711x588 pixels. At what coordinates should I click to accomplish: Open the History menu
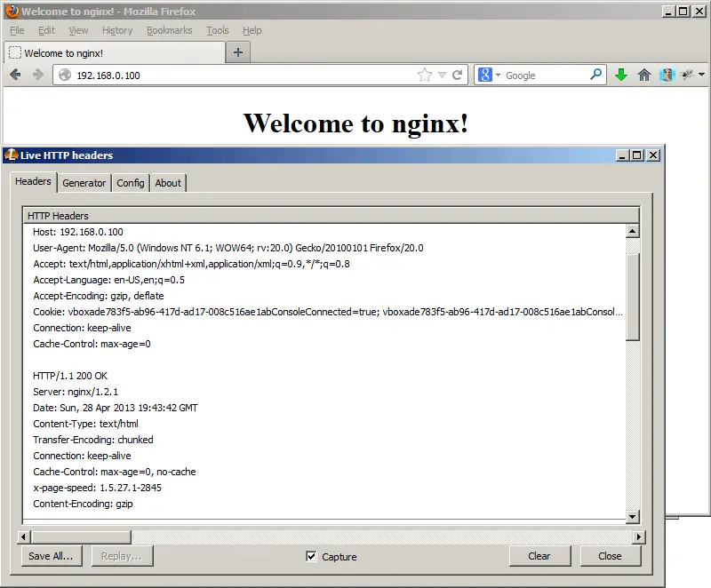click(x=117, y=30)
